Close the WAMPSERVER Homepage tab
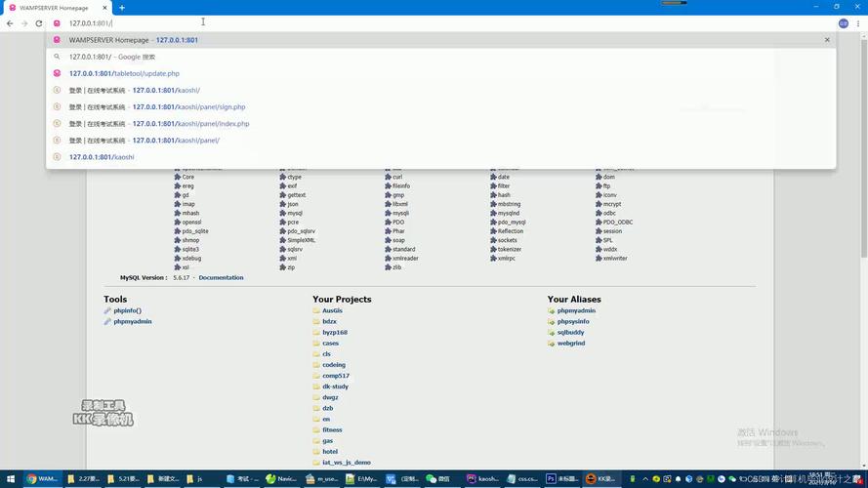The image size is (868, 488). coord(104,8)
